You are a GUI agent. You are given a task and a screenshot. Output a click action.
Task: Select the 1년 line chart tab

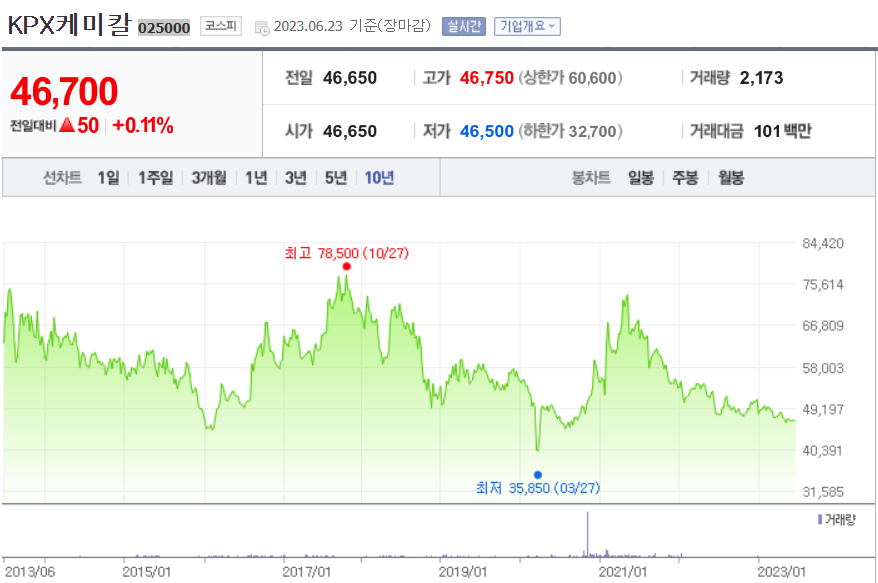tap(256, 178)
